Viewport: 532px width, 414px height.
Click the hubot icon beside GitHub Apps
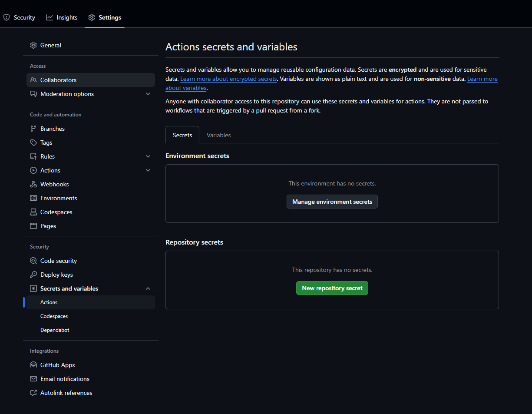(33, 365)
